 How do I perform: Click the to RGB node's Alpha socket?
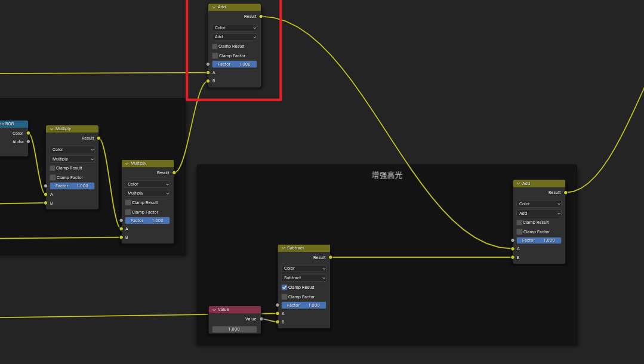[x=28, y=141]
